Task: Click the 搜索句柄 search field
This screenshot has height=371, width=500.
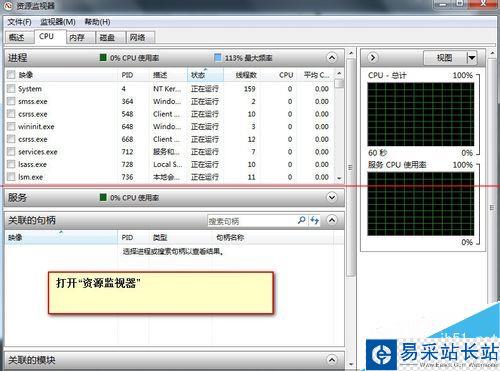Action: pos(252,221)
